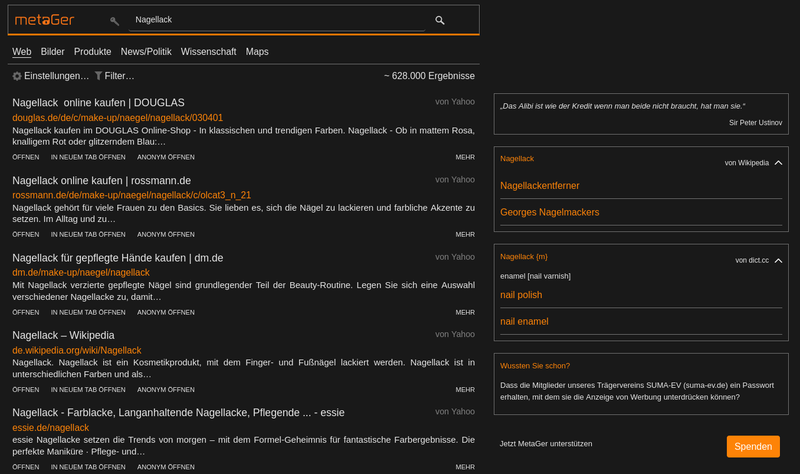
Task: Click the rossmann.de URL link
Action: (132, 195)
